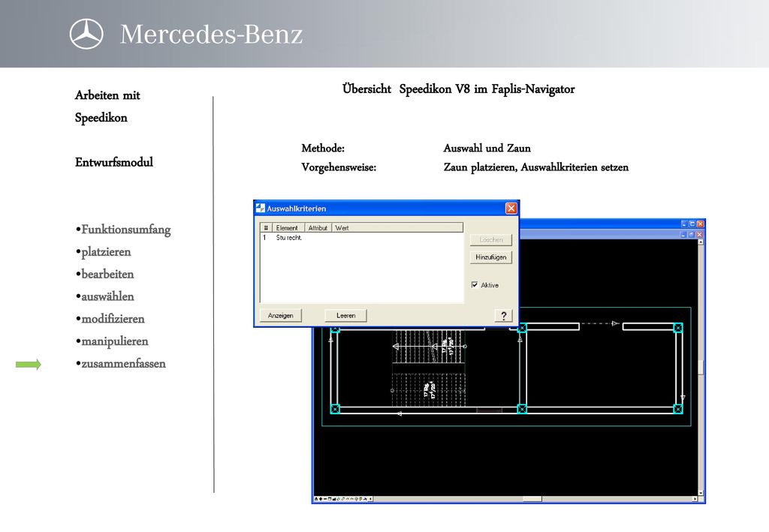Viewport: 769px width, 532px height.
Task: Open help with the question mark button
Action: (504, 316)
